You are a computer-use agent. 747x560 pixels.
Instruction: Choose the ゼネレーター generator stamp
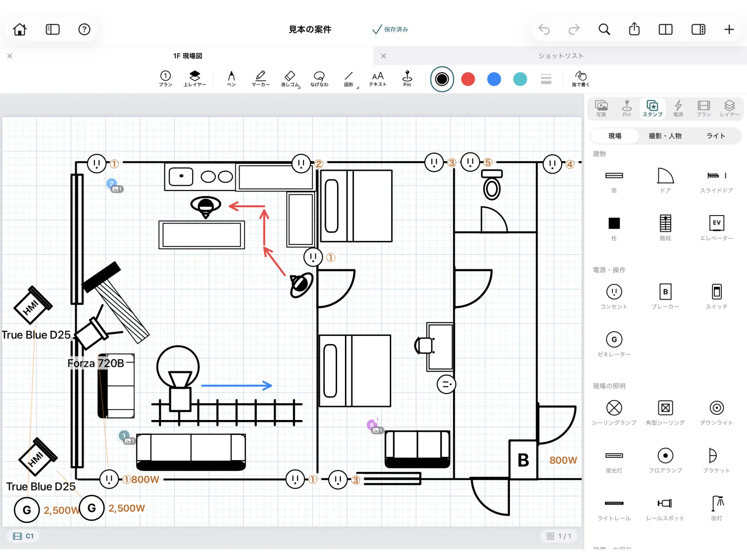coord(614,344)
